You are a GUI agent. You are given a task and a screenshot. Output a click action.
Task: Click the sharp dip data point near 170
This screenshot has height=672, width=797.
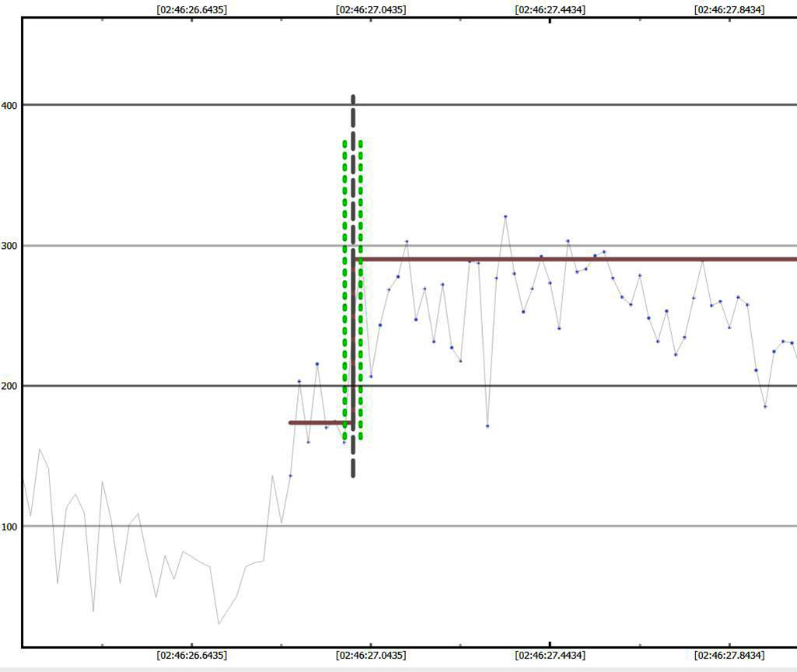point(488,426)
